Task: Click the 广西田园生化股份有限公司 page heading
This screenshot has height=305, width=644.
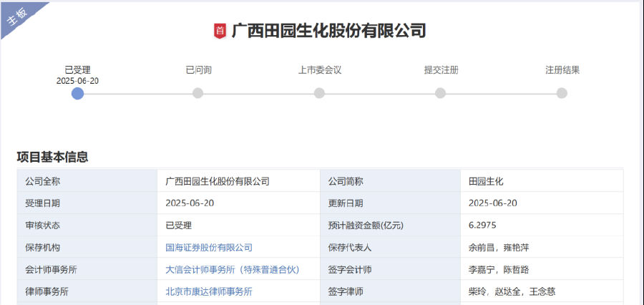Action: tap(328, 32)
